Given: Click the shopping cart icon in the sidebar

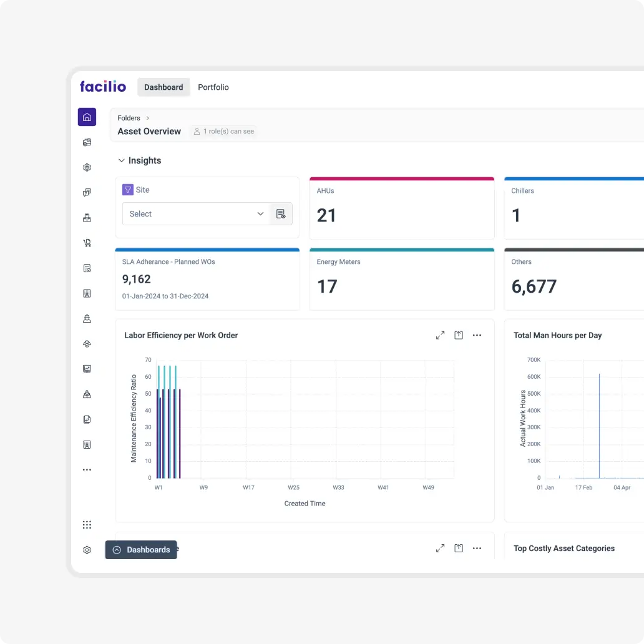Looking at the screenshot, I should [x=87, y=243].
